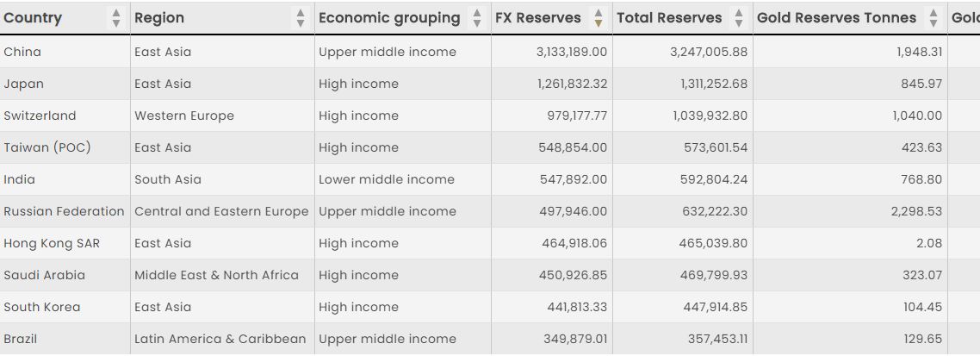980x356 pixels.
Task: Click the Japan row country name
Action: pos(23,84)
